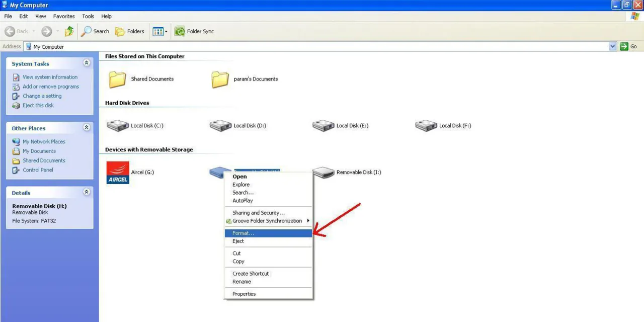
Task: Select the Folder Sync toolbar icon
Action: (x=194, y=31)
